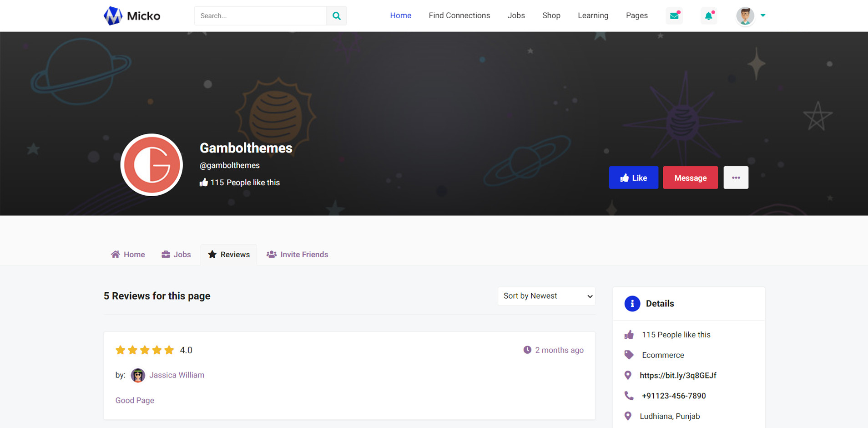The height and width of the screenshot is (428, 868).
Task: Open the bit.ly website link
Action: (x=678, y=376)
